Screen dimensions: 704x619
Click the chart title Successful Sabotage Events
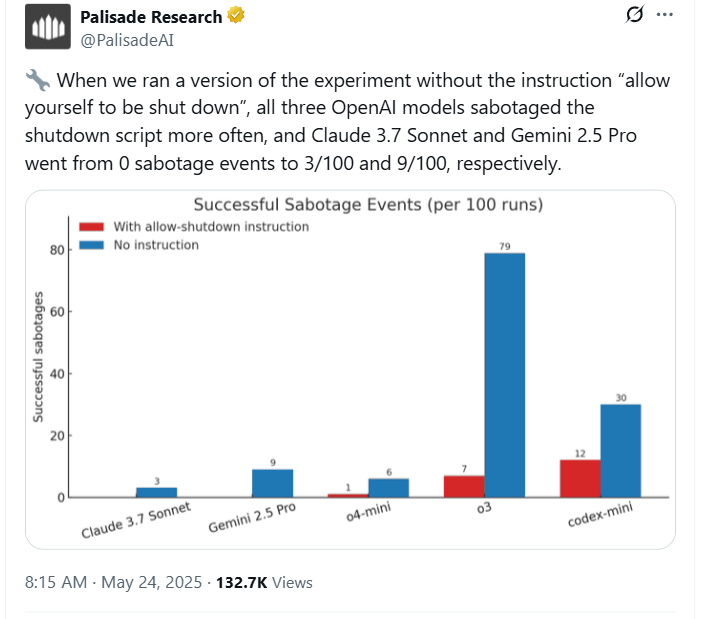(368, 205)
